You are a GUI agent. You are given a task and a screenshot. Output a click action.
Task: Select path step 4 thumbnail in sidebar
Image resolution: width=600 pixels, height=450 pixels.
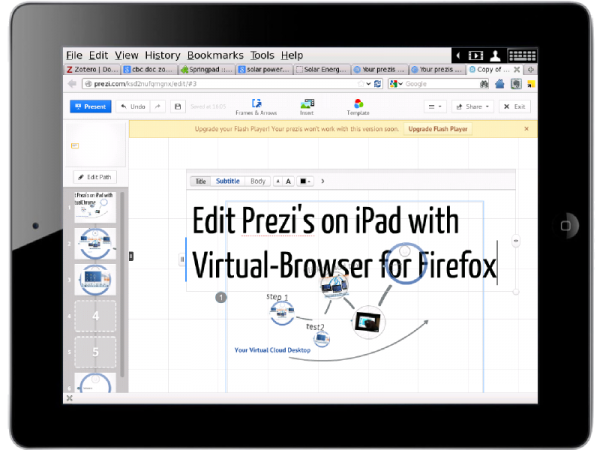[95, 317]
